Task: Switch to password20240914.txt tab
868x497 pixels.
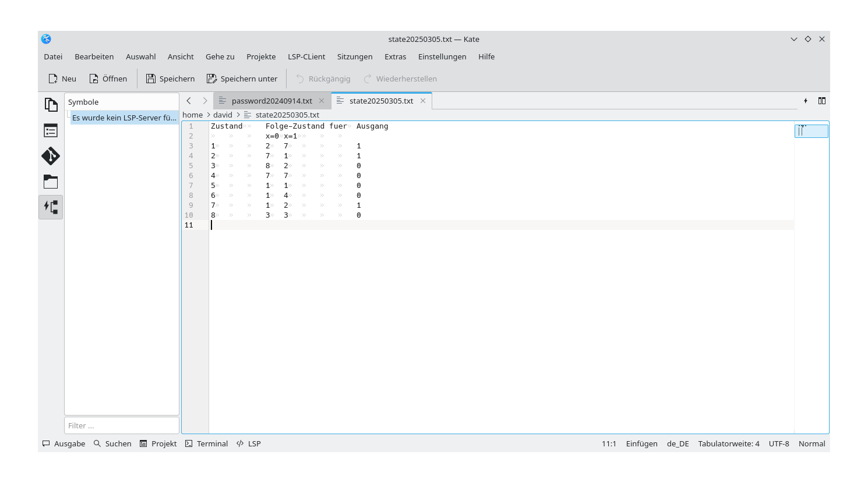Action: click(x=271, y=101)
